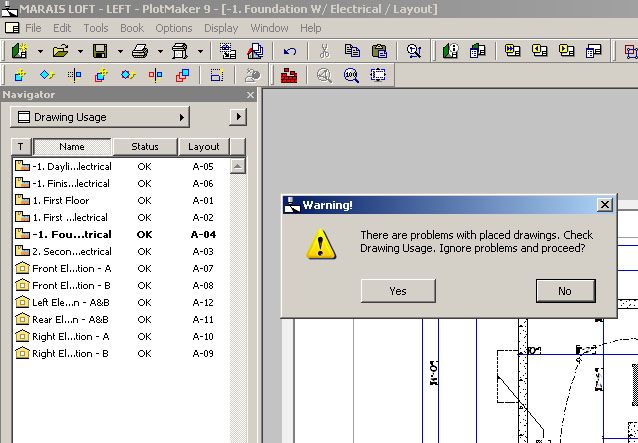Click the next layout icon
Viewport: 638px width, 443px height.
(566, 50)
